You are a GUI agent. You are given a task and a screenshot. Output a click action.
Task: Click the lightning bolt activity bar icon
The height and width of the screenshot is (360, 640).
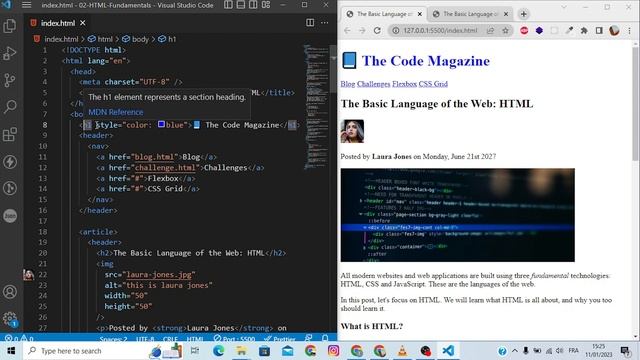tap(10, 162)
